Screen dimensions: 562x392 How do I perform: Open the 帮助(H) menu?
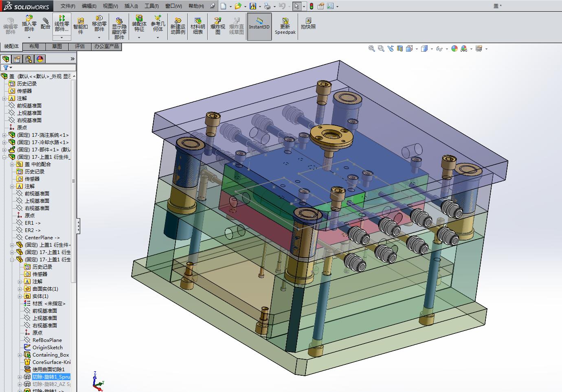(196, 6)
